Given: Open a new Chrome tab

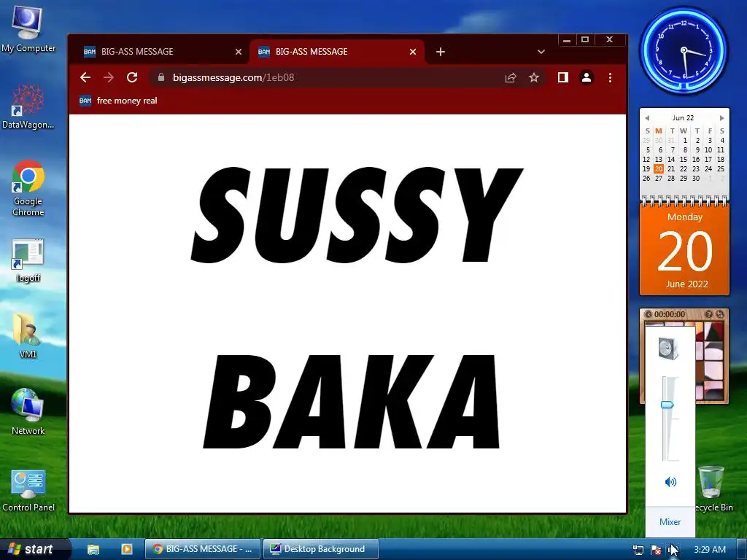Looking at the screenshot, I should pyautogui.click(x=440, y=52).
